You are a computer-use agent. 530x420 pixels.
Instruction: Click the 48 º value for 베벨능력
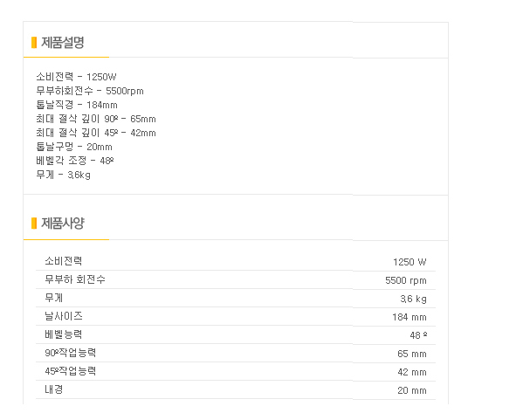(x=418, y=335)
